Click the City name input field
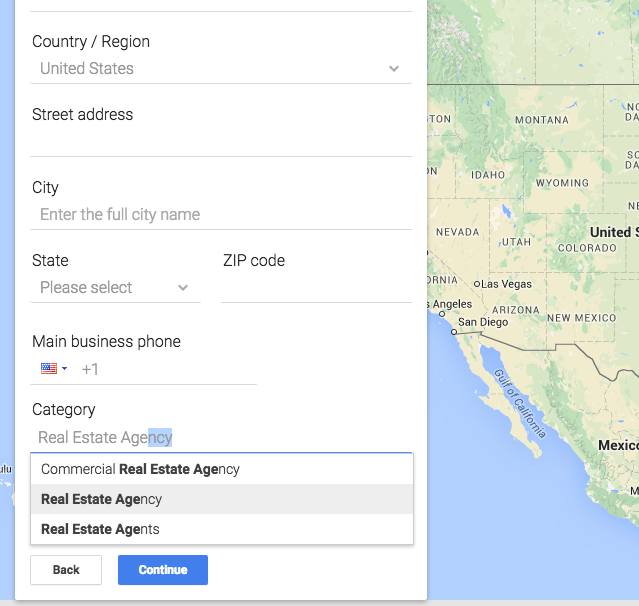 [221, 214]
